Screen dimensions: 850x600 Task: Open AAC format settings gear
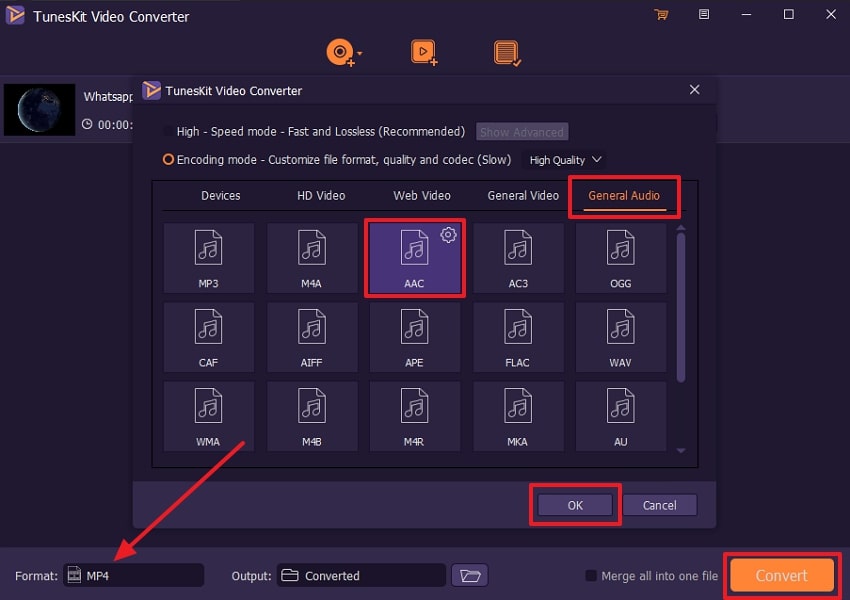pyautogui.click(x=448, y=235)
